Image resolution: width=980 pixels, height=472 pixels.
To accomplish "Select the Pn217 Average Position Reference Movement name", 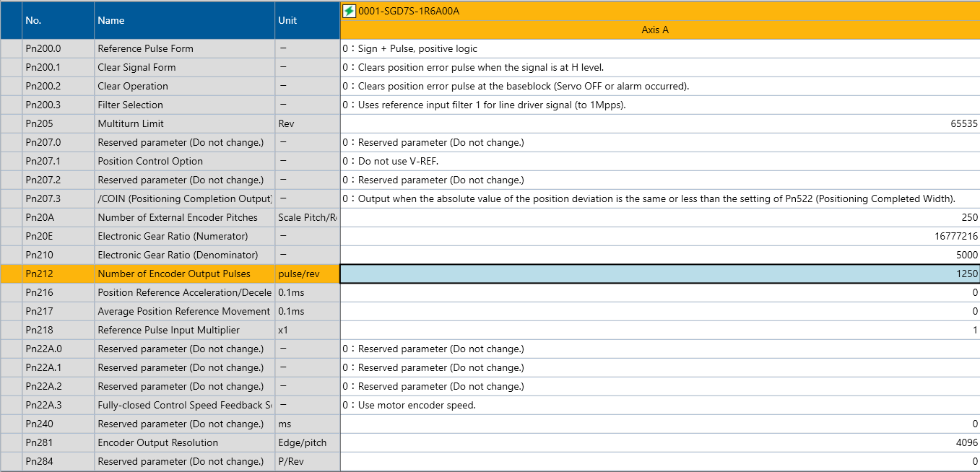I will (184, 311).
